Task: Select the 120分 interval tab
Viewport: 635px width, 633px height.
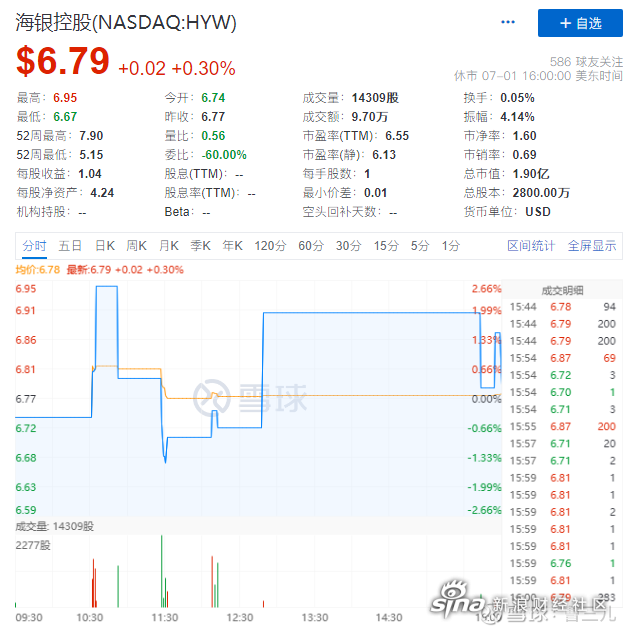Action: coord(270,246)
